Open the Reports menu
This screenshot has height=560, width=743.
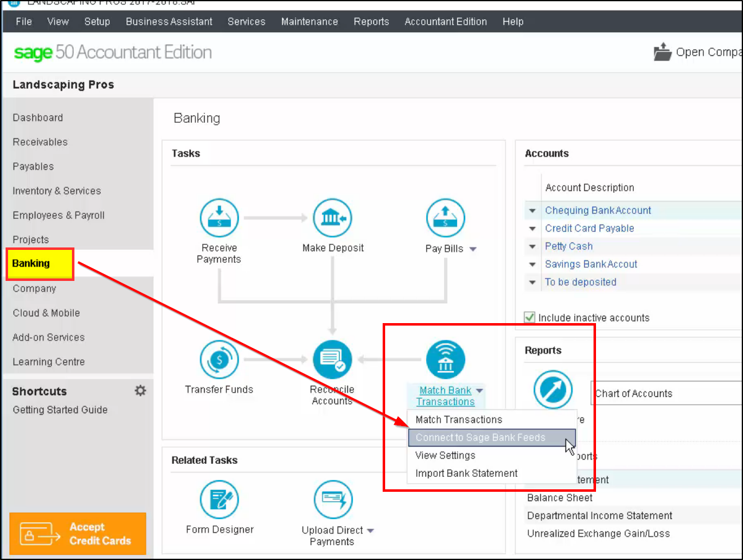pos(371,21)
